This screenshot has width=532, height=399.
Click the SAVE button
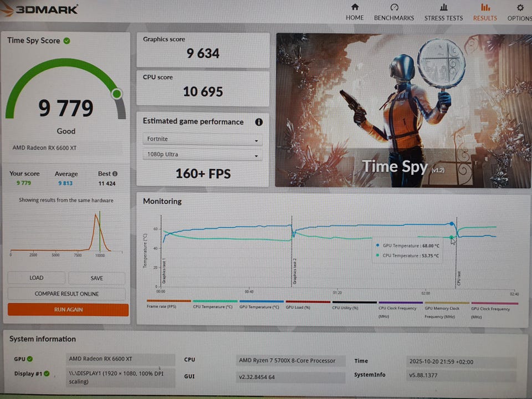pos(96,278)
